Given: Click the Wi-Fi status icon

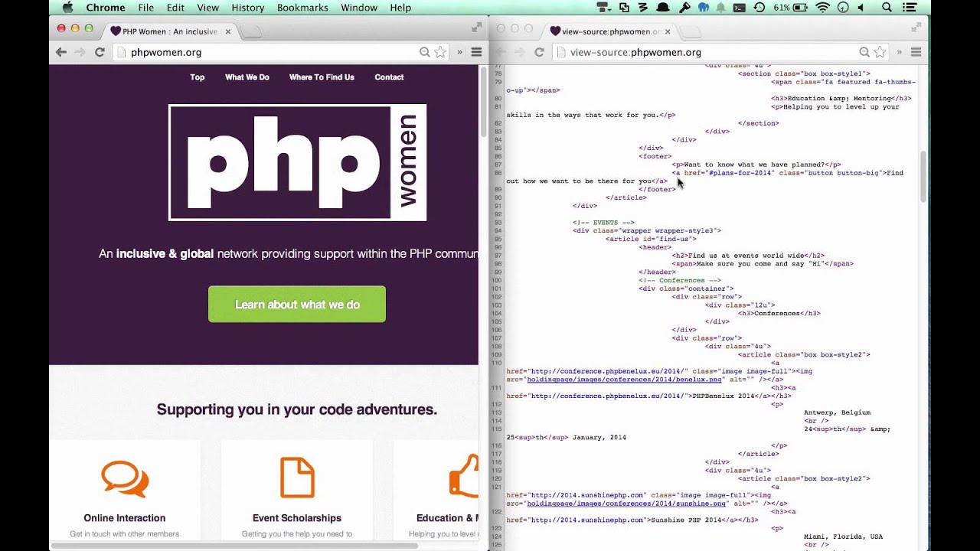Looking at the screenshot, I should click(823, 8).
